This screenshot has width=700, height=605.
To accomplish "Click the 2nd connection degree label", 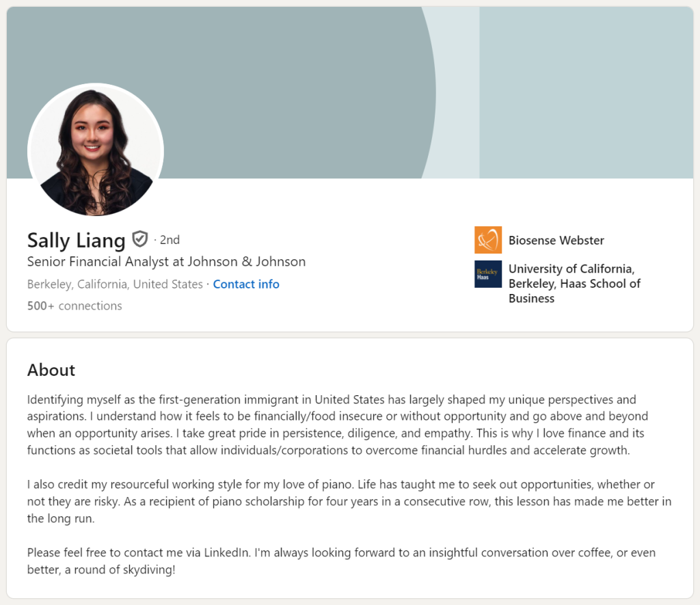I will tap(170, 239).
